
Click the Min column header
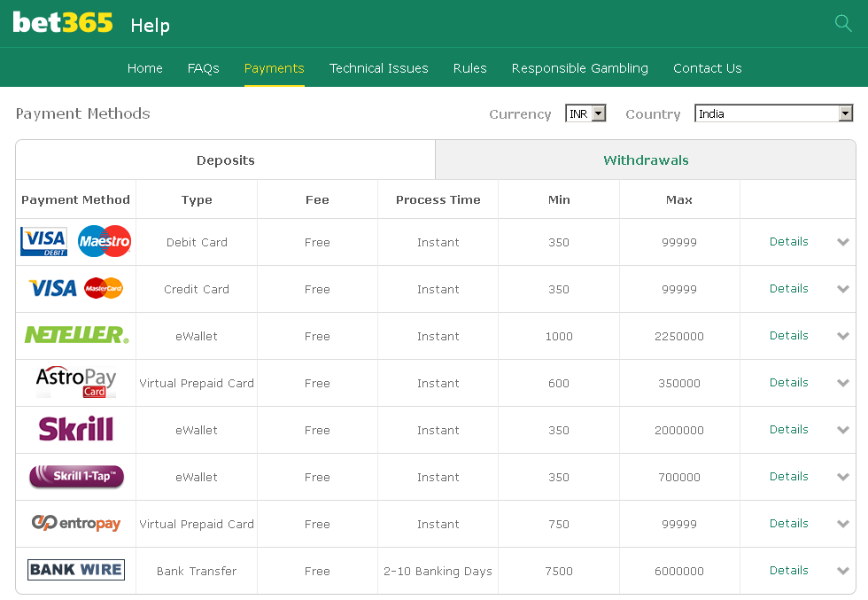pos(559,199)
